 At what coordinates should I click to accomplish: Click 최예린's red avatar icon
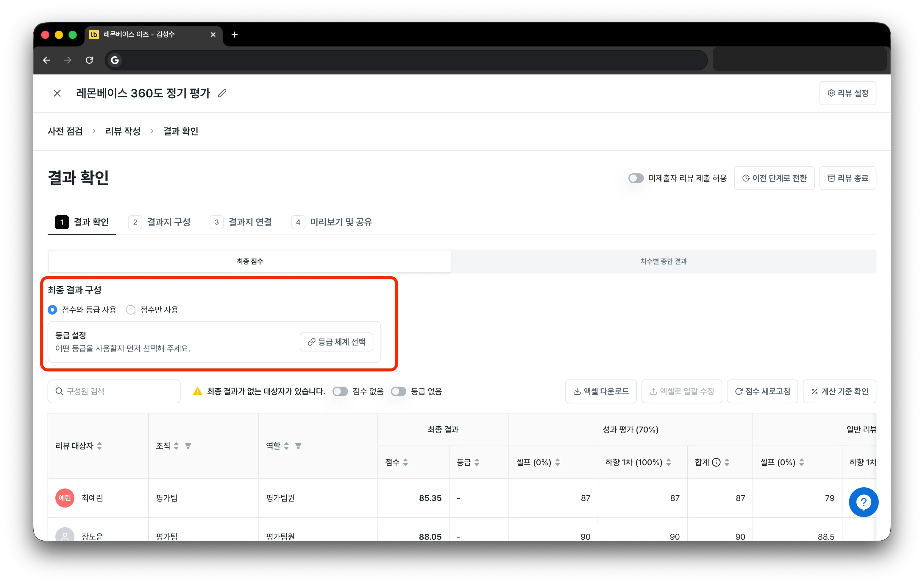coord(65,498)
